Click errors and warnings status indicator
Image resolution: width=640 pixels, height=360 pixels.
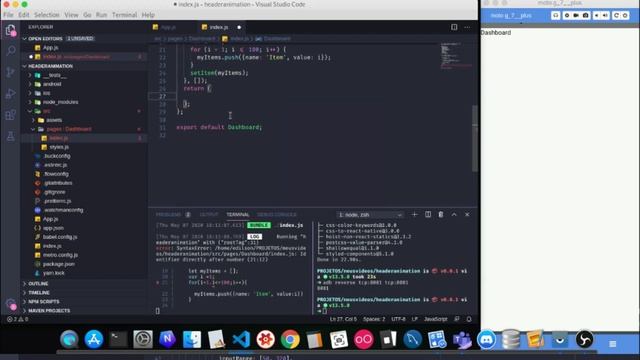pos(18,319)
